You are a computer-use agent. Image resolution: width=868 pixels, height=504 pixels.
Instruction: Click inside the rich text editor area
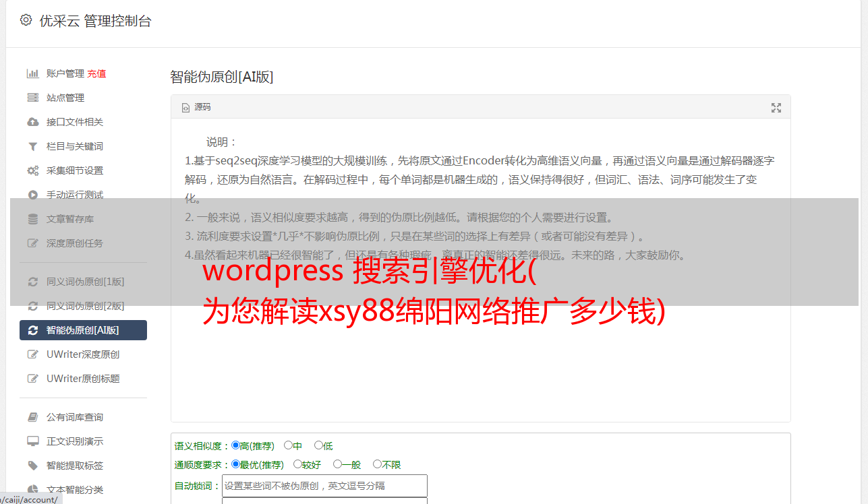480,270
